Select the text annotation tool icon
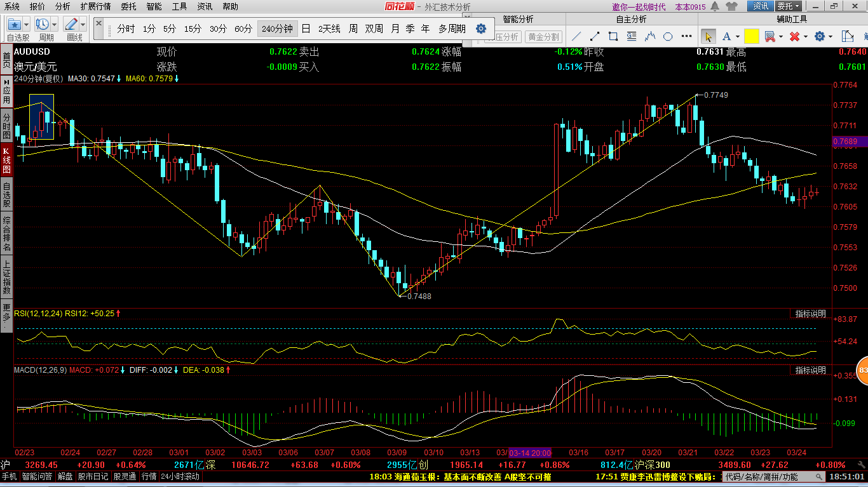 pos(632,37)
